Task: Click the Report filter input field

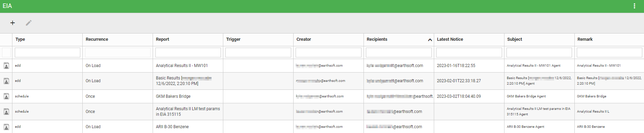Action: click(x=188, y=53)
